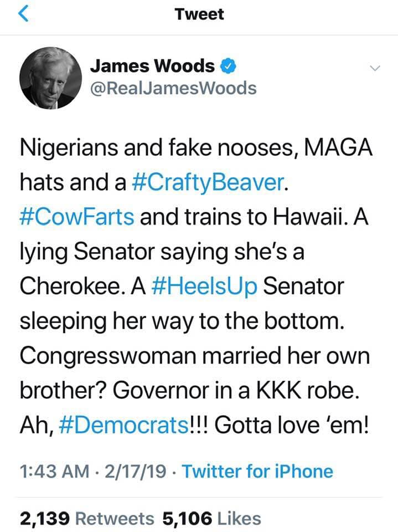Image resolution: width=398 pixels, height=532 pixels.
Task: Open the #CraftyBeaver hashtag
Action: pos(208,182)
